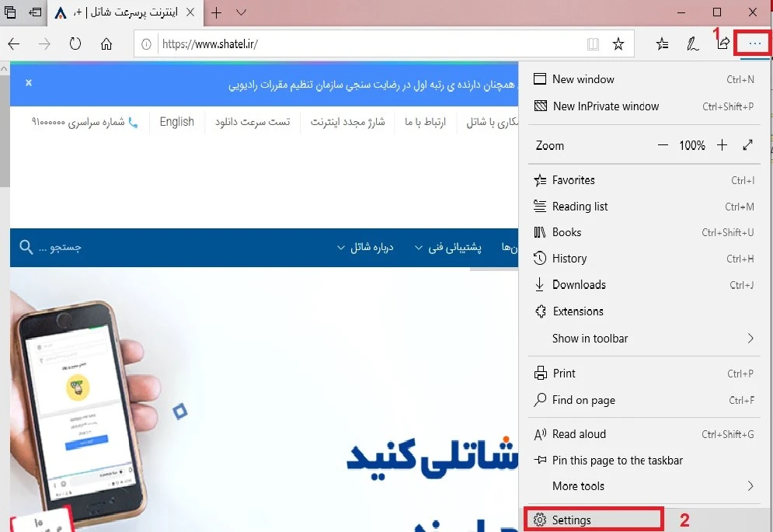Refresh the shatel.ir page
The image size is (773, 532).
pyautogui.click(x=75, y=44)
